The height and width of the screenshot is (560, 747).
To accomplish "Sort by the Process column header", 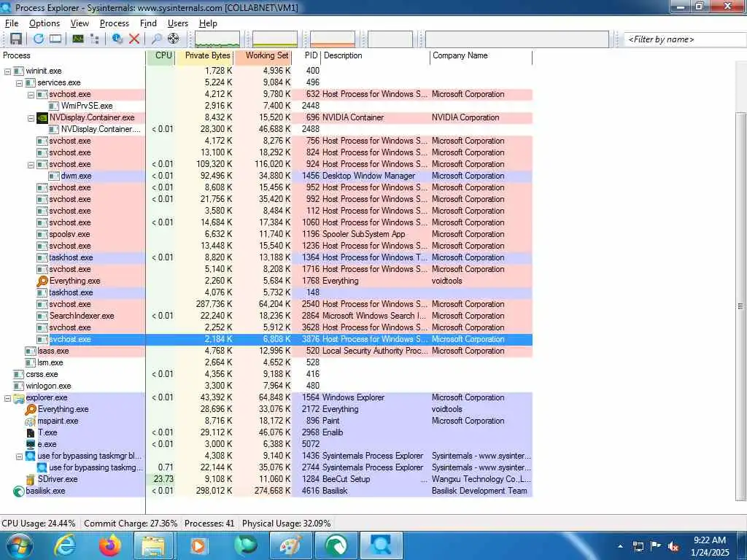I will pos(72,55).
